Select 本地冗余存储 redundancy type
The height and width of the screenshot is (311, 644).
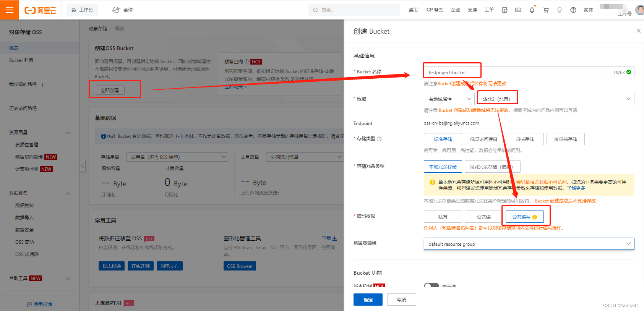pos(443,167)
